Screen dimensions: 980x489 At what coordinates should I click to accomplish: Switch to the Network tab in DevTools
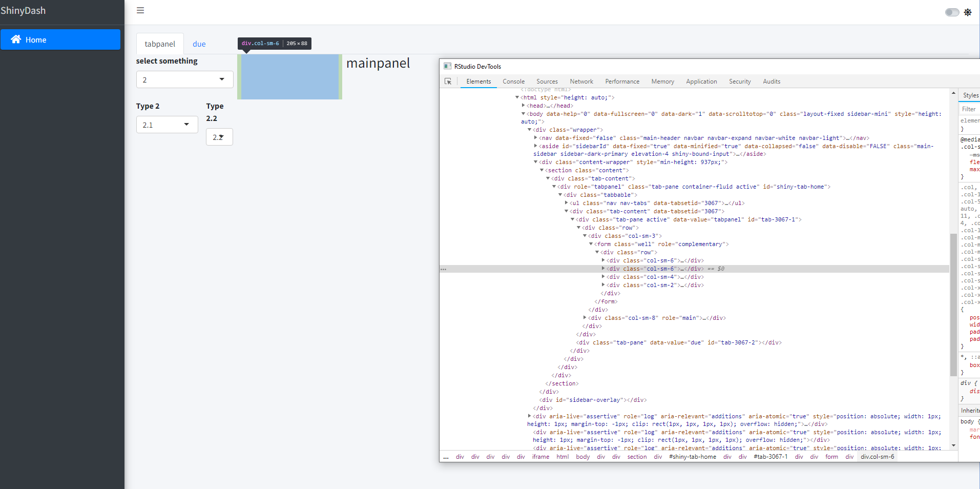pyautogui.click(x=581, y=81)
